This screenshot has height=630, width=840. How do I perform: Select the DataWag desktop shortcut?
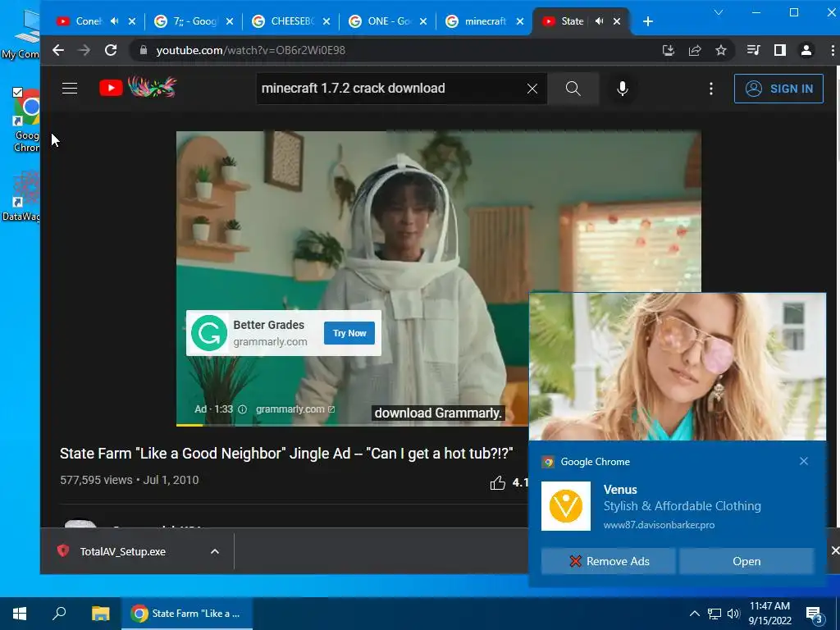click(x=21, y=197)
